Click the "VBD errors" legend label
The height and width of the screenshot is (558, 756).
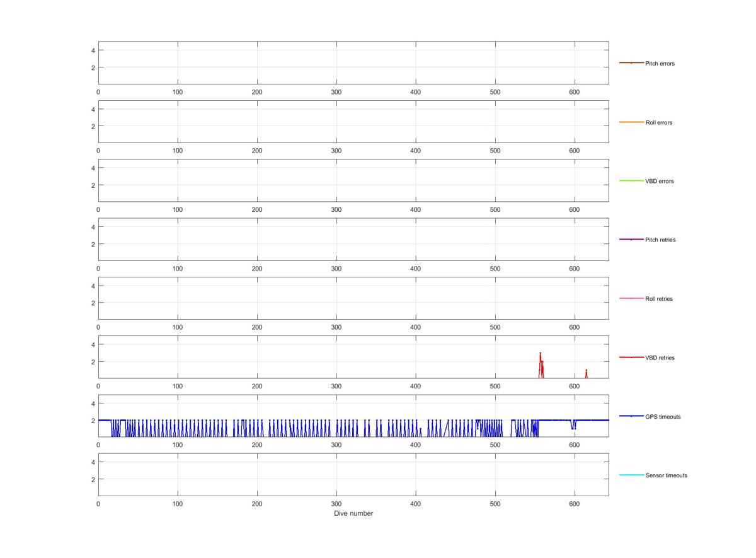(660, 181)
